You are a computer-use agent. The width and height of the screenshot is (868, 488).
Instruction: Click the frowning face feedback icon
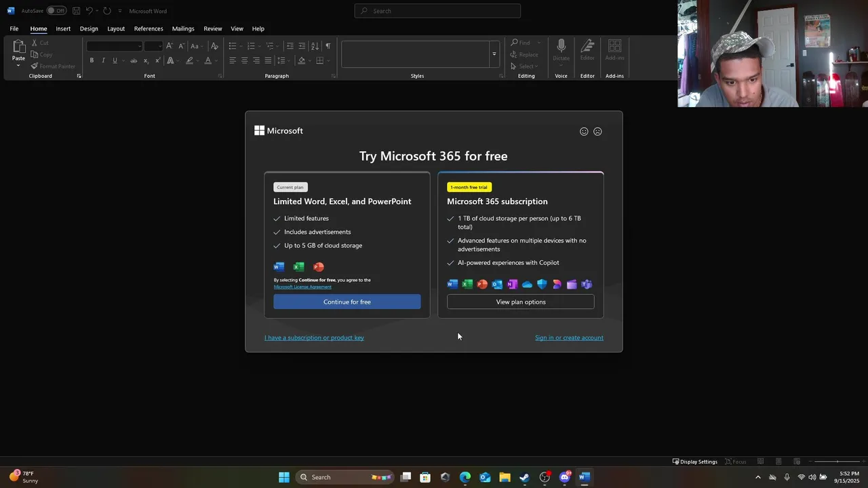coord(597,131)
